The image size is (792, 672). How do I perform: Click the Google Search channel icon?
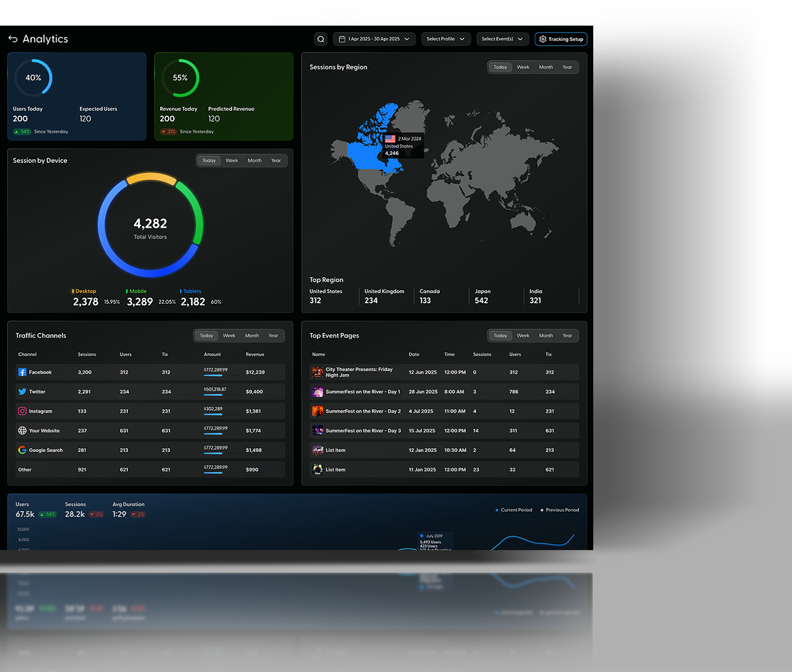[22, 450]
